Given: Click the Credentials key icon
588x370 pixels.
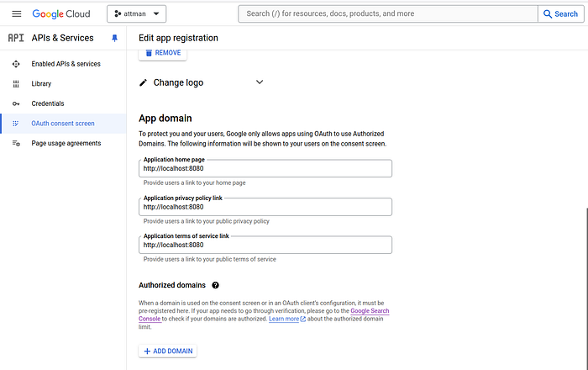Looking at the screenshot, I should [16, 103].
